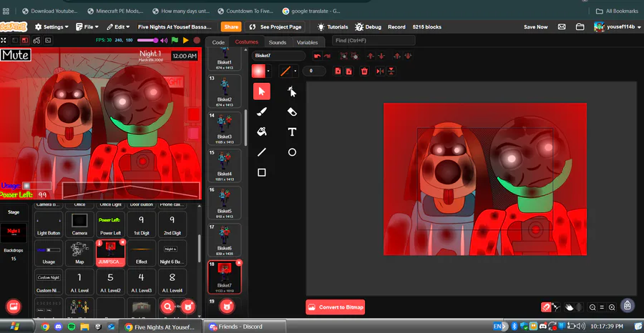Open the yousef114b account menu
644x333 pixels.
[618, 26]
